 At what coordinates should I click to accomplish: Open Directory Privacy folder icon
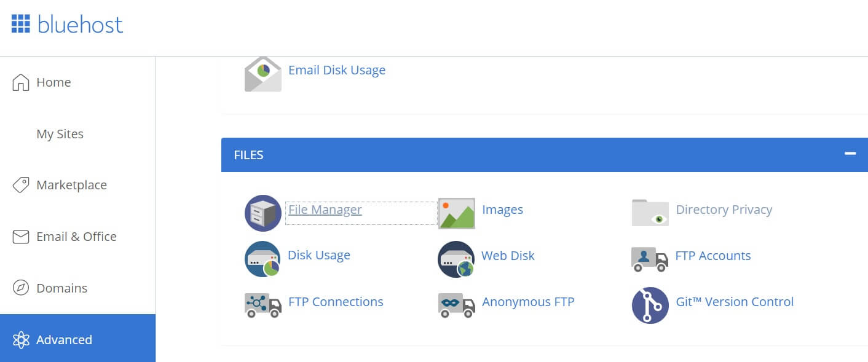click(x=650, y=213)
